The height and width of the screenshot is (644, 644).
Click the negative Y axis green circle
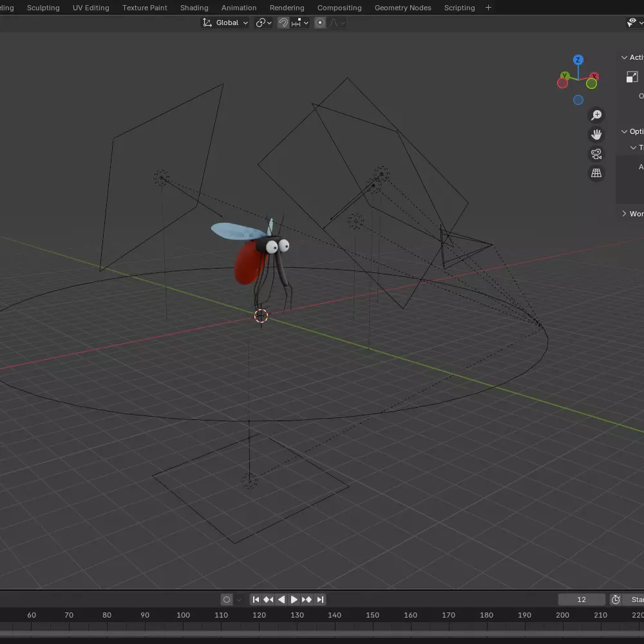591,84
